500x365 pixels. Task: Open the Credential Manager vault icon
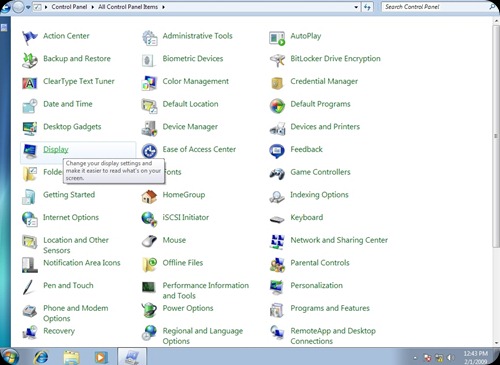277,83
